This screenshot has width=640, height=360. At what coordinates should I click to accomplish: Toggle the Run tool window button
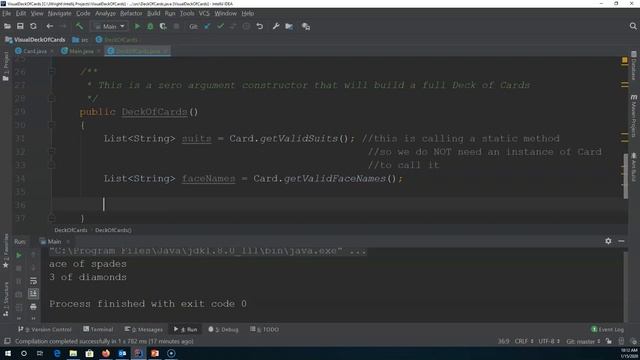(x=185, y=329)
